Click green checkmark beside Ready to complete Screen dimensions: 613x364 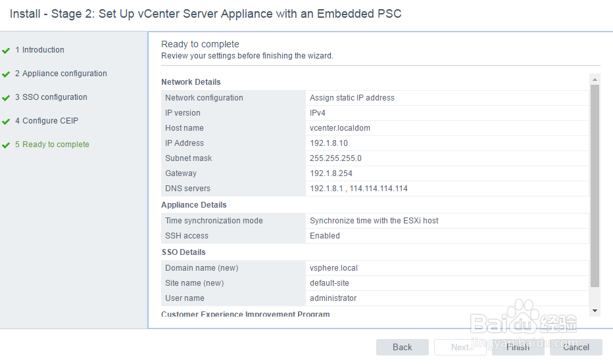(x=6, y=145)
